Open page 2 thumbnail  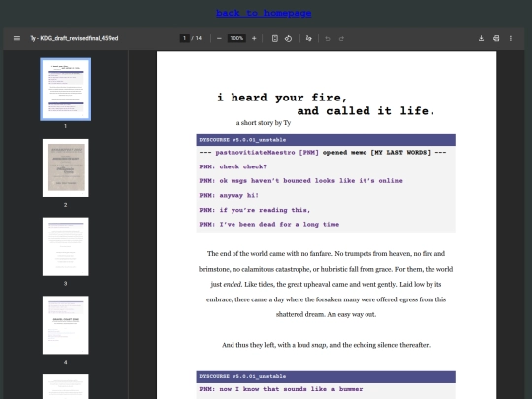pos(65,167)
